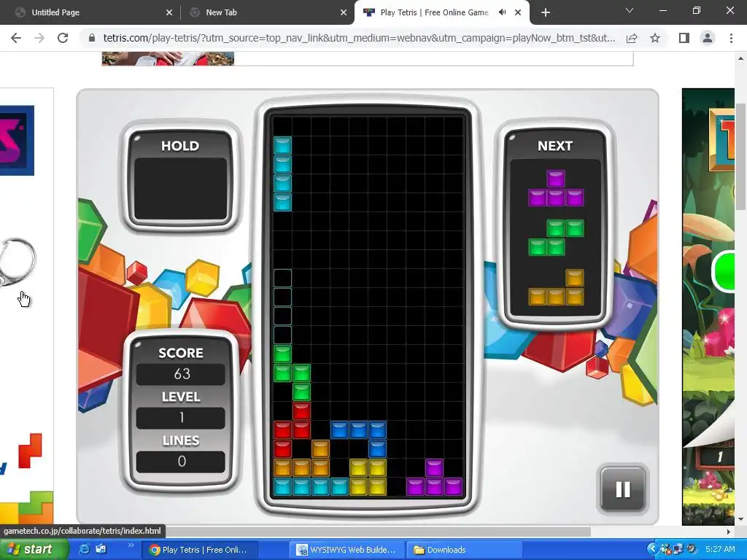Close the Untitled Page tab
Image resolution: width=747 pixels, height=560 pixels.
pos(169,12)
